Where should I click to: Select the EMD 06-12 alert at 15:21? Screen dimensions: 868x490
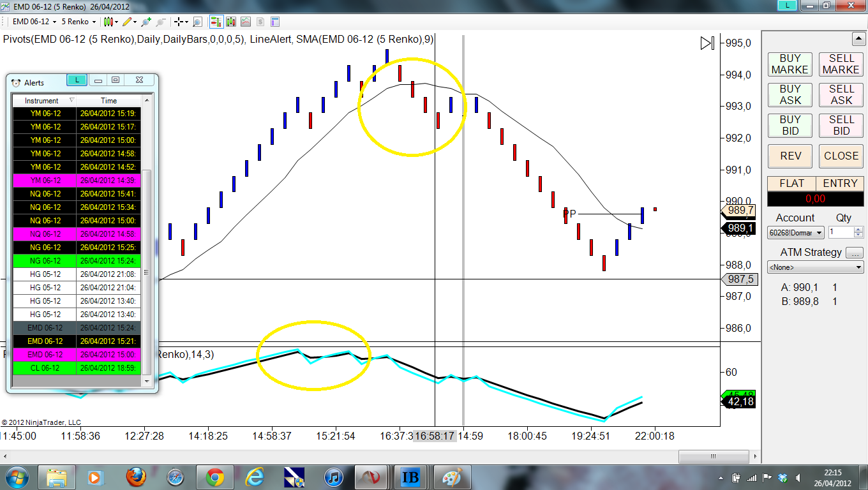pos(77,341)
